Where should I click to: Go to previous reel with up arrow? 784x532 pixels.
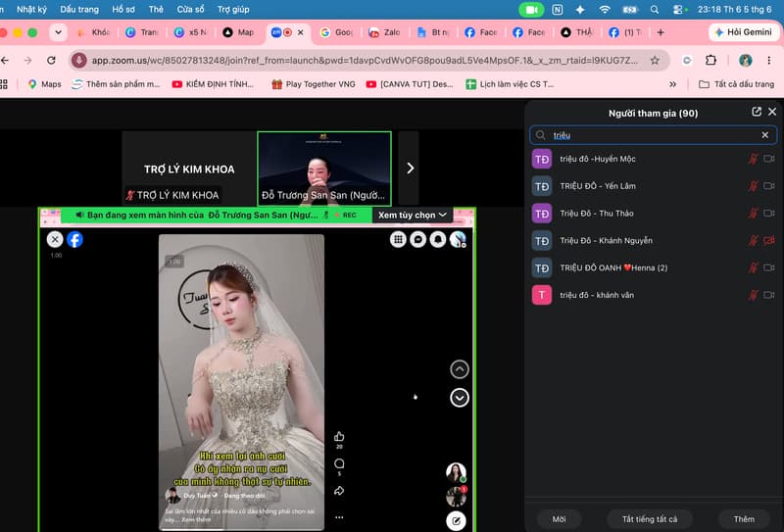460,369
